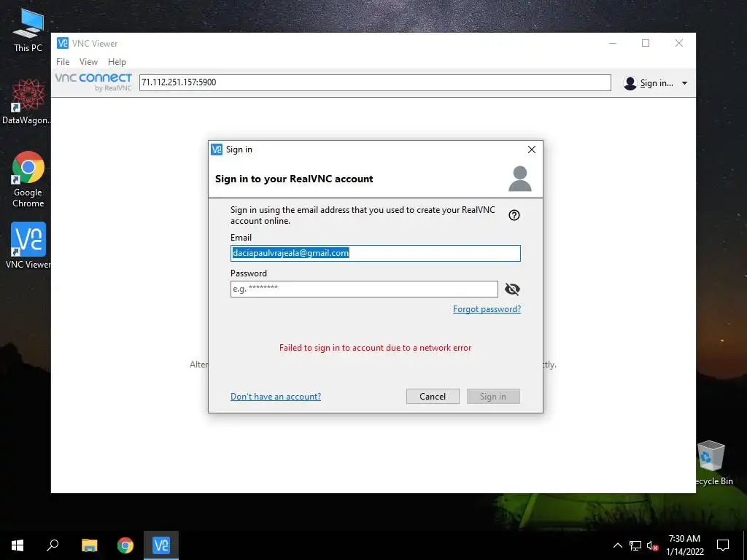
Task: Focus the Password input field
Action: click(x=365, y=289)
